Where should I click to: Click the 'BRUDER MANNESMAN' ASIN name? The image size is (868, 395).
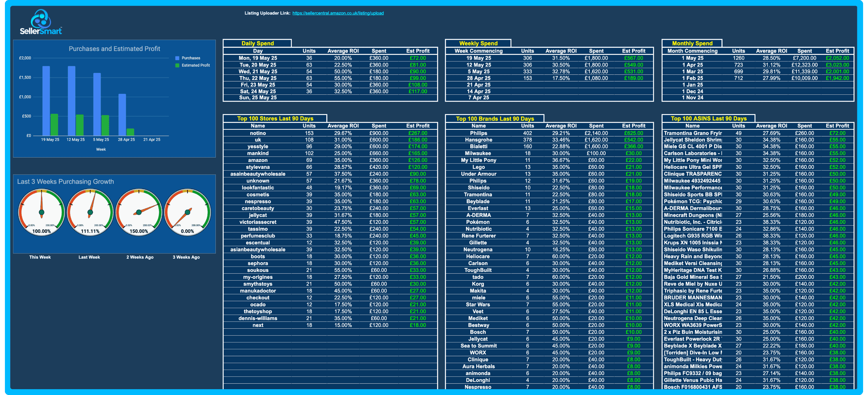click(692, 298)
